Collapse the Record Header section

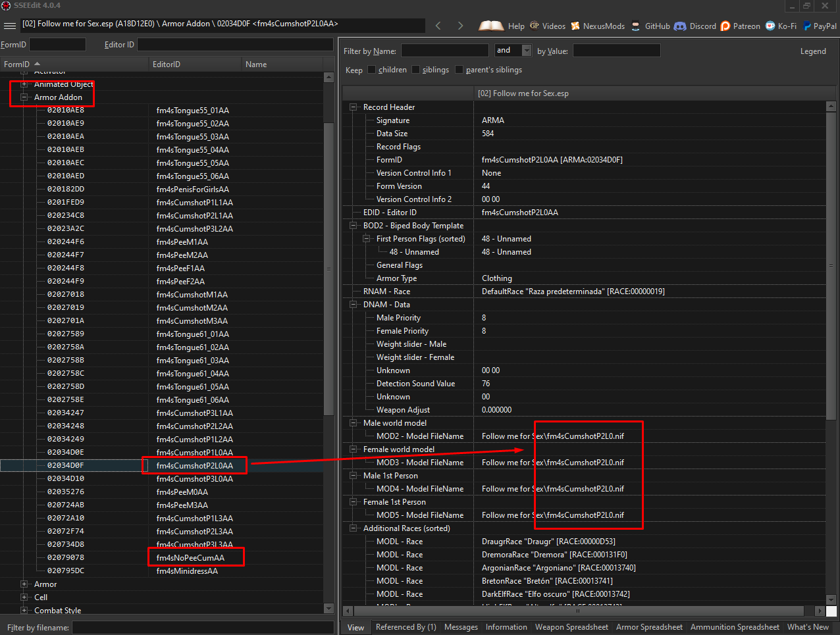[354, 107]
